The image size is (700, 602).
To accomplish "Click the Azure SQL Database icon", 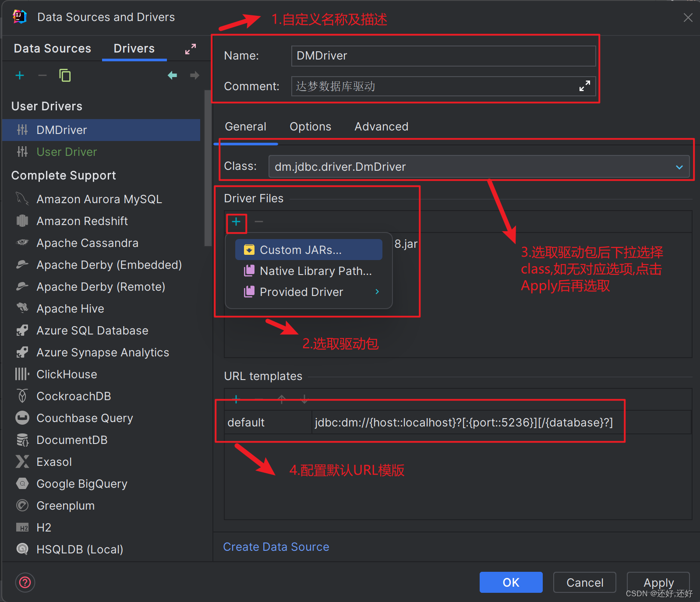I will click(22, 330).
